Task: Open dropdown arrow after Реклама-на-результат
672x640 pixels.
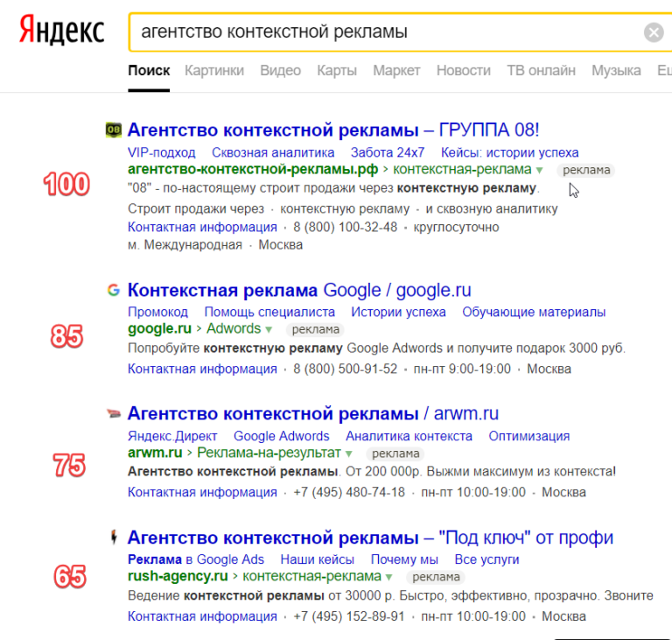Action: 349,454
